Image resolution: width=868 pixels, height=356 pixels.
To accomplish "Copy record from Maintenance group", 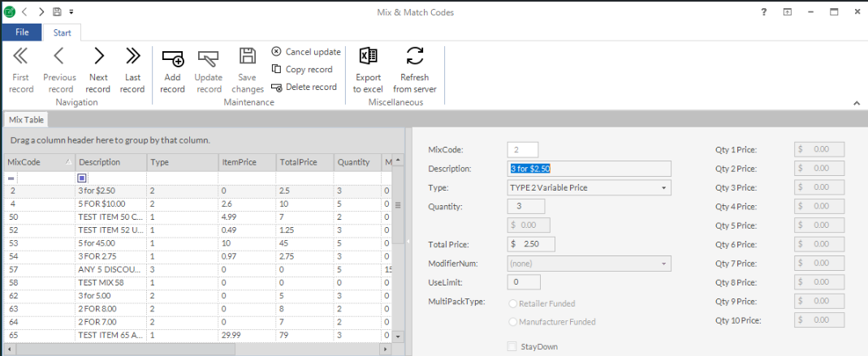I will pyautogui.click(x=303, y=70).
